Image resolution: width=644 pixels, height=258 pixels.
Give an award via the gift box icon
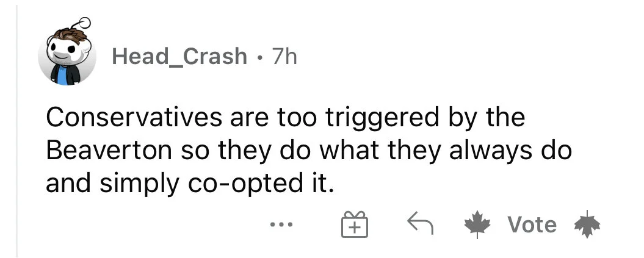pyautogui.click(x=355, y=224)
